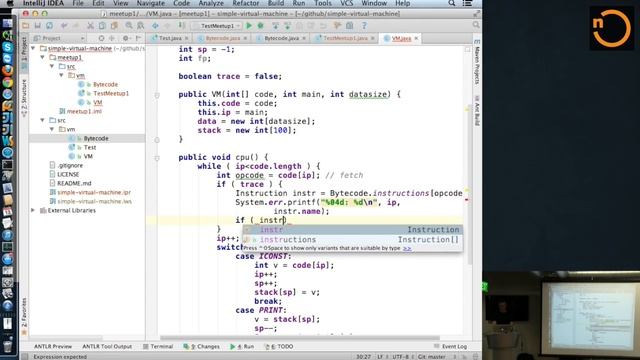
Task: Collapse the vm folder under meetup1 src
Action: 61,75
